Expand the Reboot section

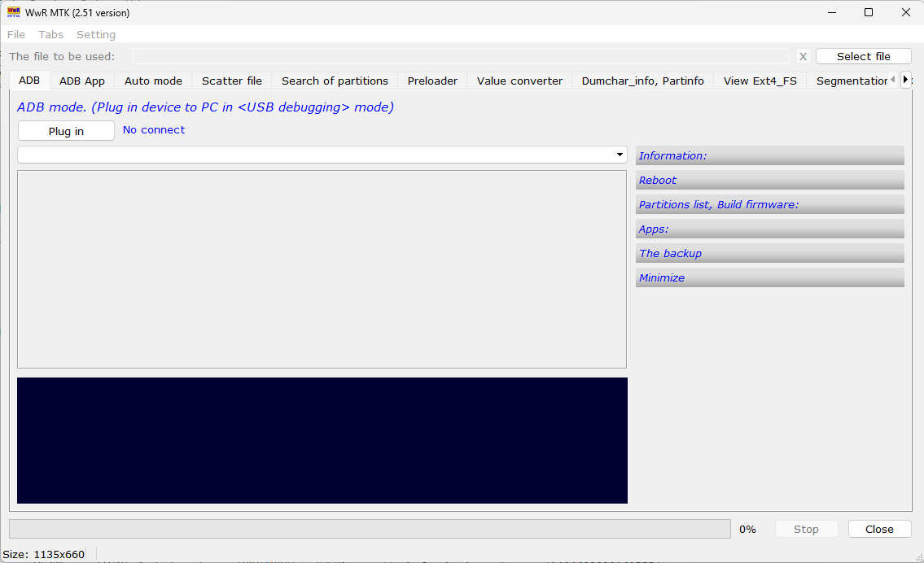tap(769, 179)
